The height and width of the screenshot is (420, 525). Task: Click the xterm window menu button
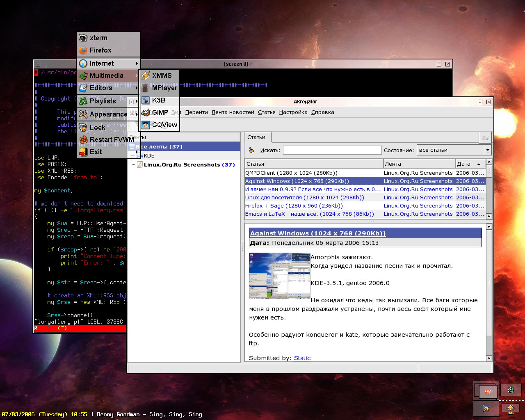coord(38,64)
